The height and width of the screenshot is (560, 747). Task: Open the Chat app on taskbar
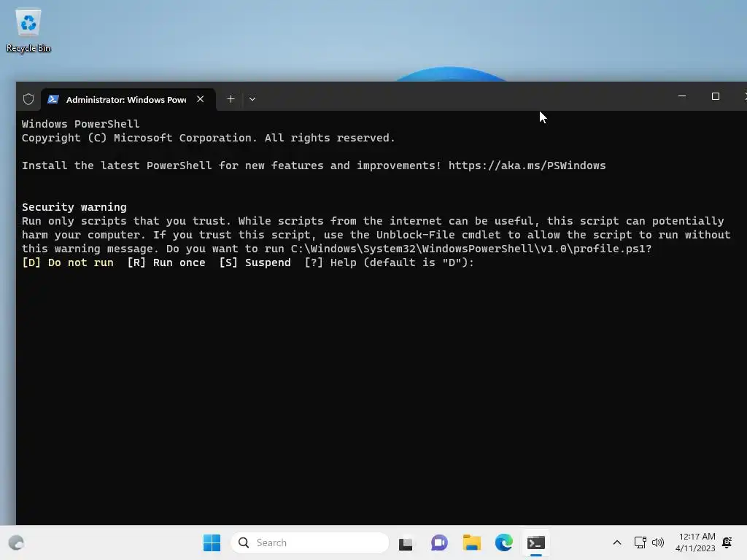(x=439, y=542)
